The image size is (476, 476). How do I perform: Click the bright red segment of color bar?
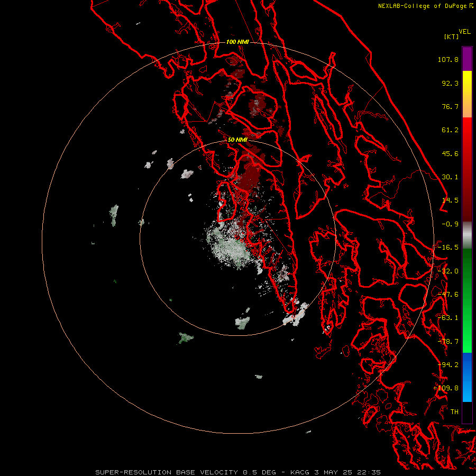click(x=467, y=169)
